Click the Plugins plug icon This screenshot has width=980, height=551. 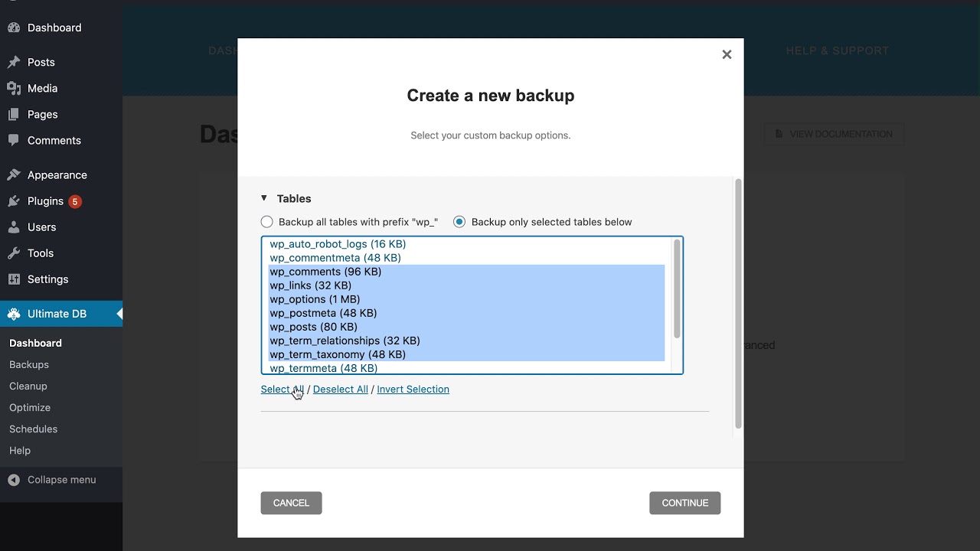click(x=14, y=201)
